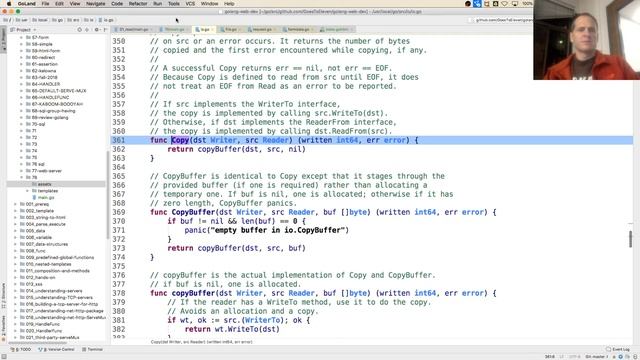Switch to the index.gohtml editor tab
This screenshot has height=360, width=640.
[336, 29]
